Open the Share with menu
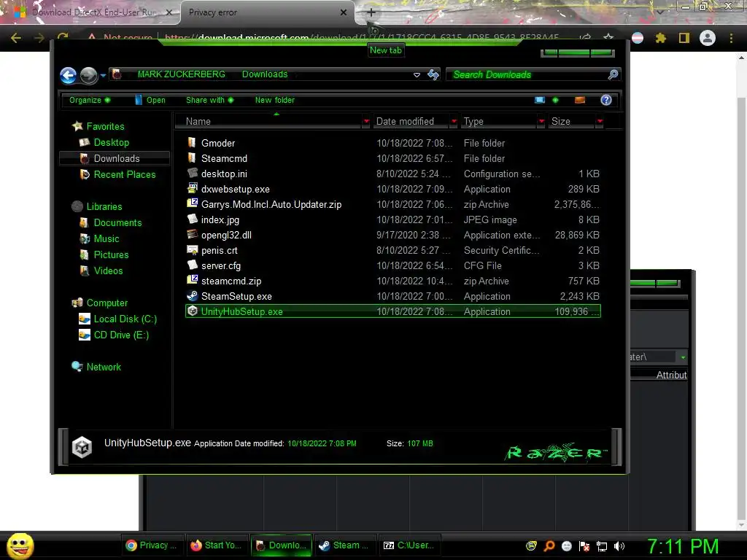This screenshot has height=560, width=747. pos(209,100)
